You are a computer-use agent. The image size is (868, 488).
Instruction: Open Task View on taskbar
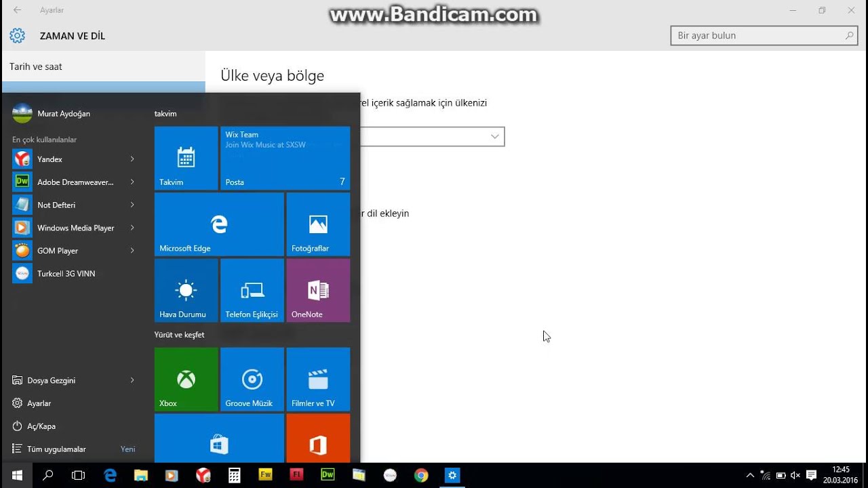click(78, 475)
